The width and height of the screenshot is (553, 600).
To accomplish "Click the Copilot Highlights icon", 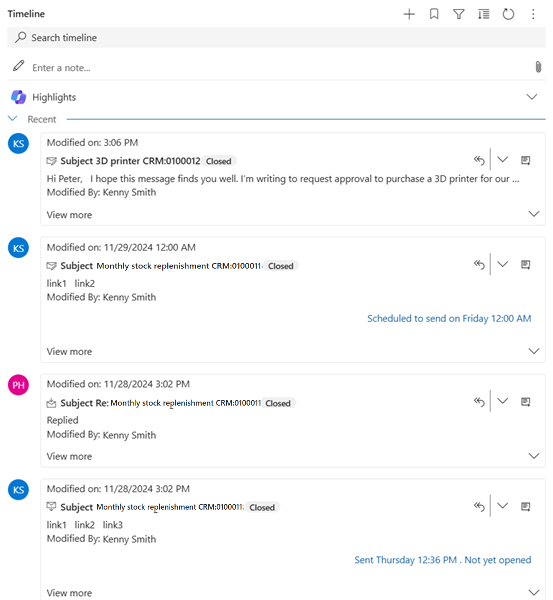I will point(19,97).
